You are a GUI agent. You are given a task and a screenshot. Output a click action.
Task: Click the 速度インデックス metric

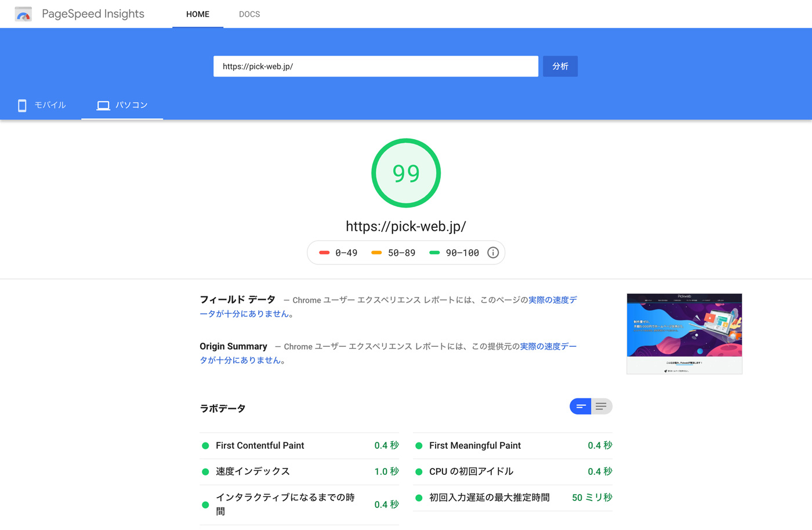(x=299, y=471)
